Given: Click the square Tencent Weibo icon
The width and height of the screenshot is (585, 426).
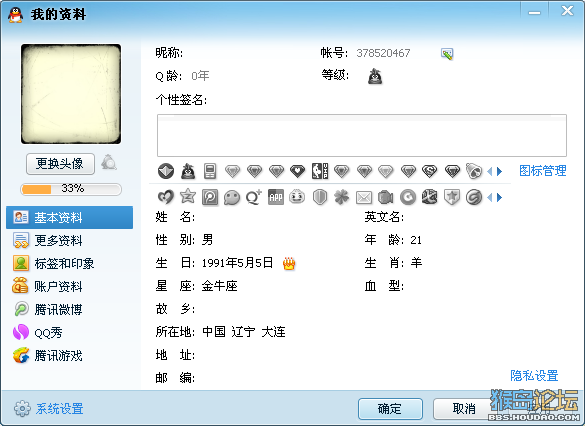Looking at the screenshot, I should pyautogui.click(x=210, y=197).
